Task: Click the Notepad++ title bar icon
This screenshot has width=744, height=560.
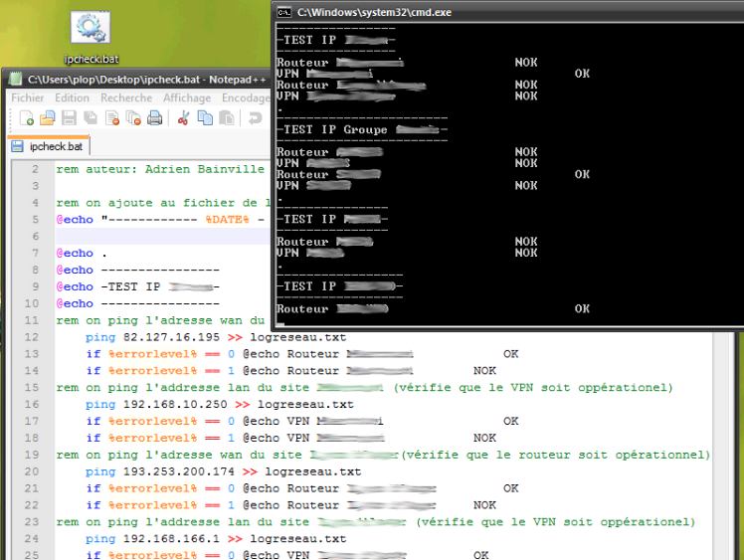Action: coord(16,79)
